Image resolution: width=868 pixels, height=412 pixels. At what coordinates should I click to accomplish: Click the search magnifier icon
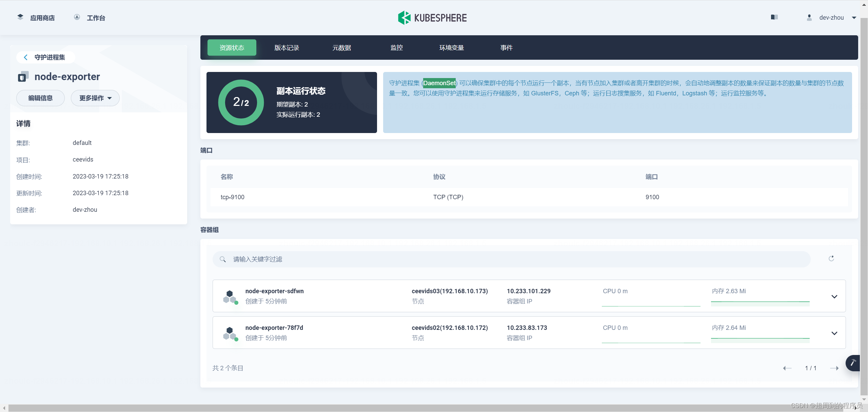tap(223, 259)
